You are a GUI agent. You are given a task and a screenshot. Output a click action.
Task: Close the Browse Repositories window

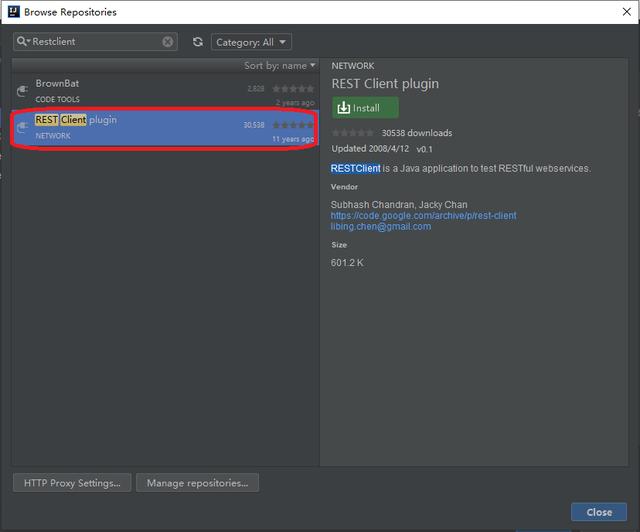(x=598, y=512)
